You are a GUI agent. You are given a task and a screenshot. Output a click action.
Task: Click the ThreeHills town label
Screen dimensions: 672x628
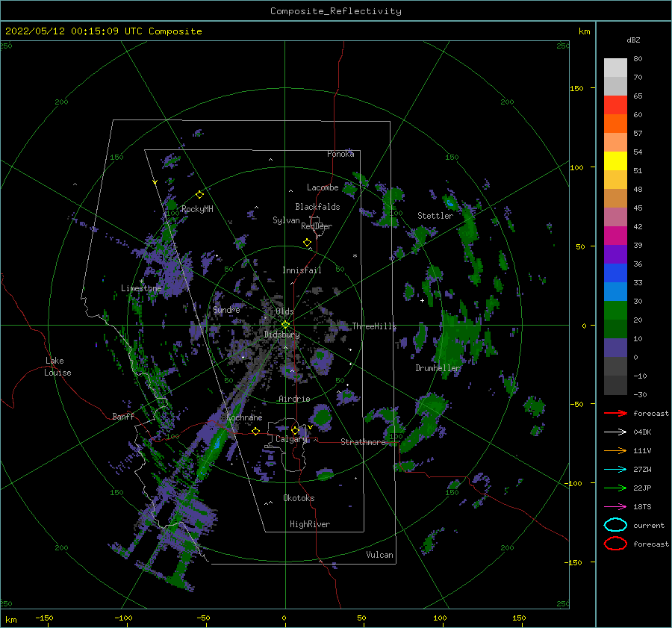(374, 326)
